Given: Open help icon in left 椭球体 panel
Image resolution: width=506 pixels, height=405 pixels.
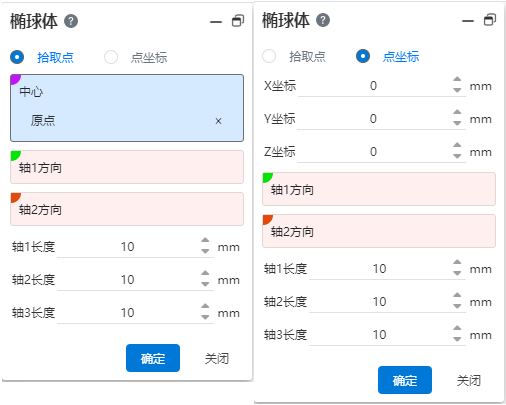Looking at the screenshot, I should tap(71, 21).
